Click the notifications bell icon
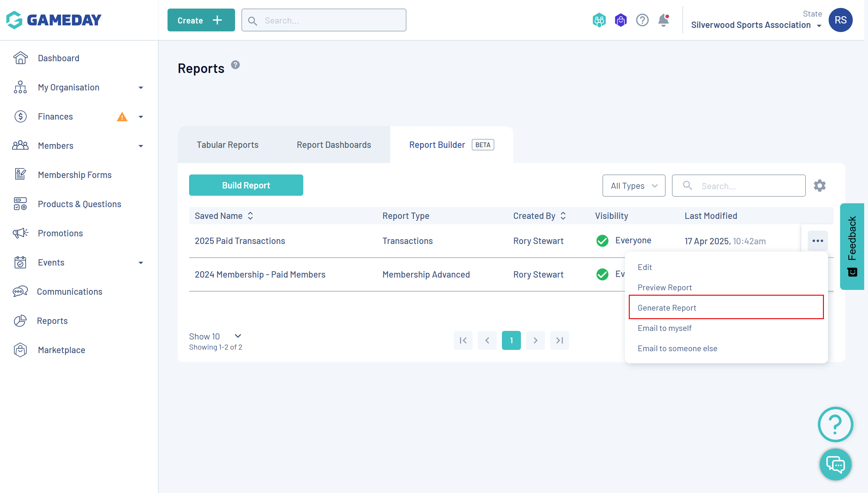Image resolution: width=868 pixels, height=493 pixels. pos(663,20)
